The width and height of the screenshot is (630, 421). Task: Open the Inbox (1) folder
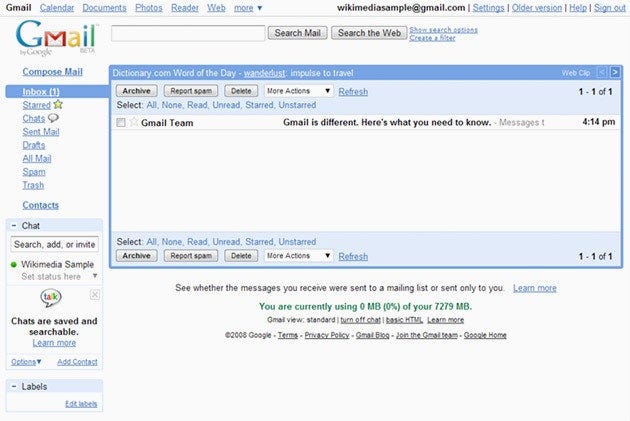(41, 92)
